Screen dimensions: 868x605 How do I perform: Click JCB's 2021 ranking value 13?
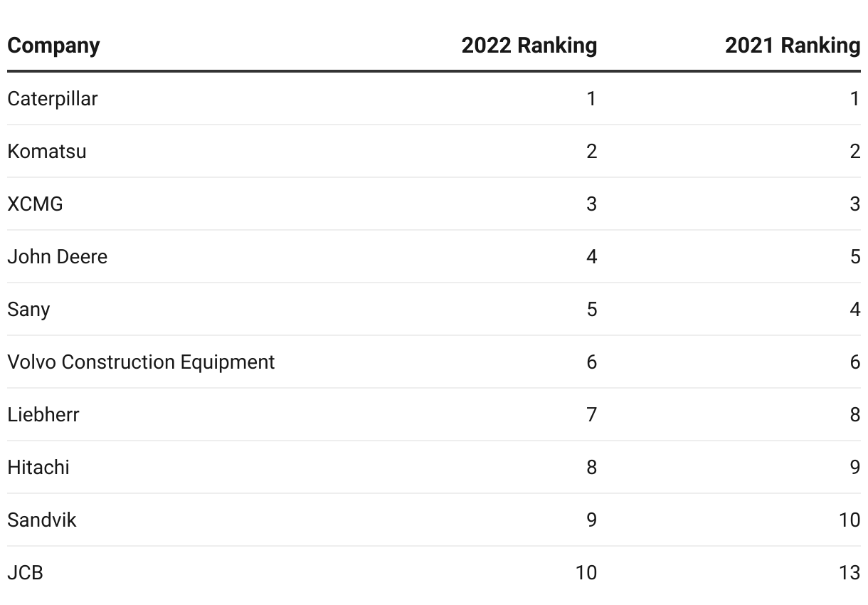pyautogui.click(x=850, y=572)
